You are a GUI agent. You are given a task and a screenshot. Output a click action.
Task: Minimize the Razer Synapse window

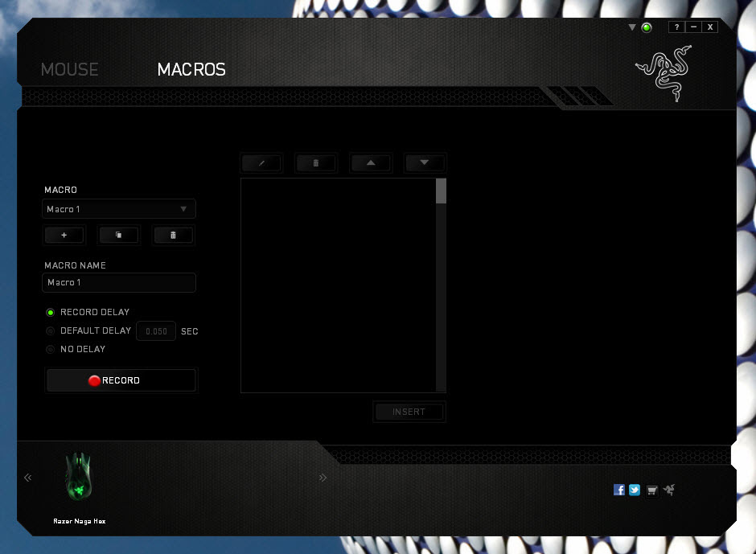pos(693,27)
